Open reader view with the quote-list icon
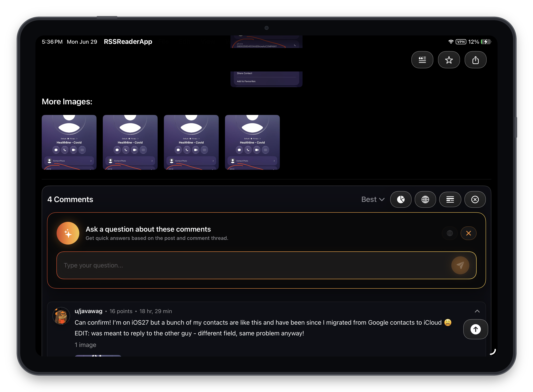This screenshot has width=533, height=392. point(422,60)
